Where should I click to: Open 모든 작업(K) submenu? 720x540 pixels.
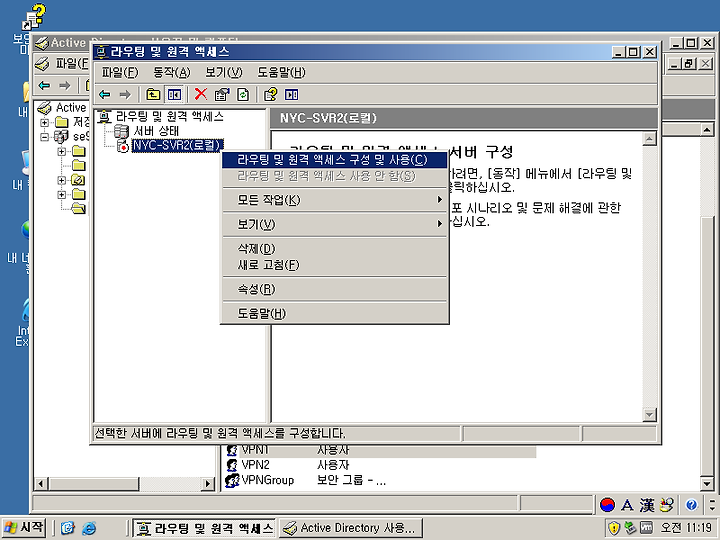click(x=334, y=200)
